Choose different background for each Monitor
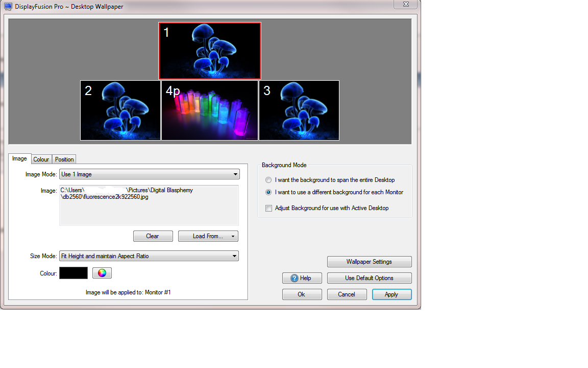This screenshot has width=588, height=368. [268, 192]
